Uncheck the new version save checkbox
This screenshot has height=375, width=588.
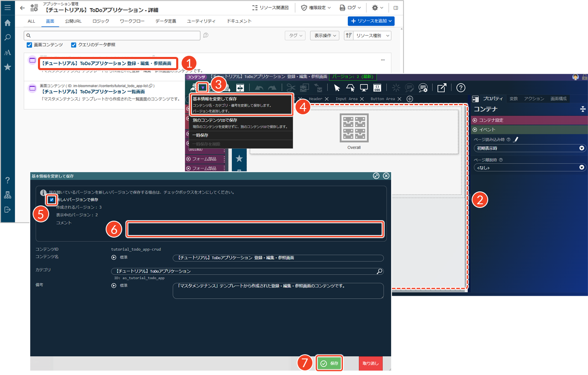52,200
